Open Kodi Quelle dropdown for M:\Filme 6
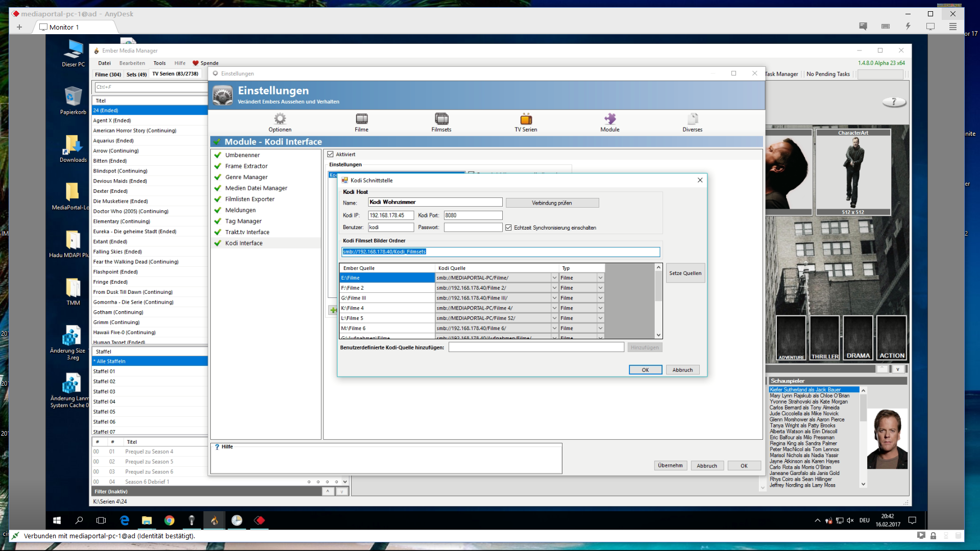This screenshot has height=551, width=980. coord(554,329)
